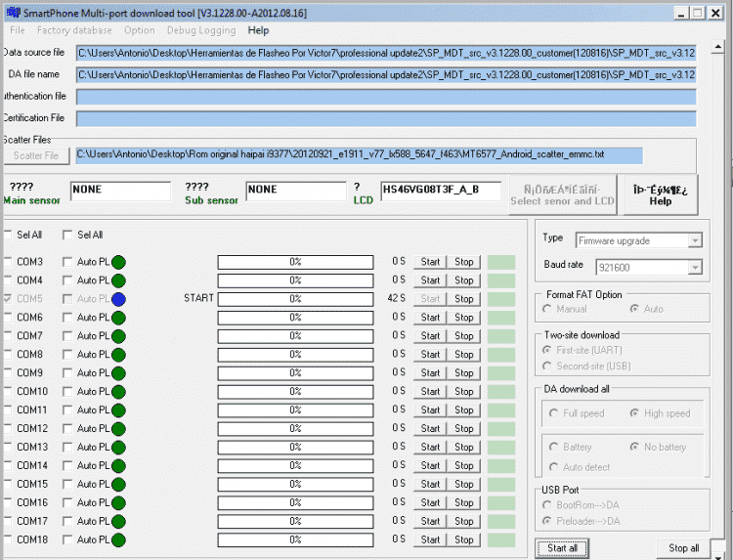Select Full speed DA download
733x560 pixels.
click(553, 413)
